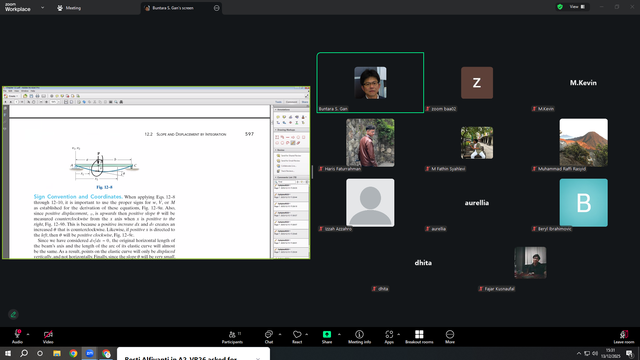This screenshot has height=360, width=640.
Task: Open the React emoji menu
Action: tap(297, 337)
